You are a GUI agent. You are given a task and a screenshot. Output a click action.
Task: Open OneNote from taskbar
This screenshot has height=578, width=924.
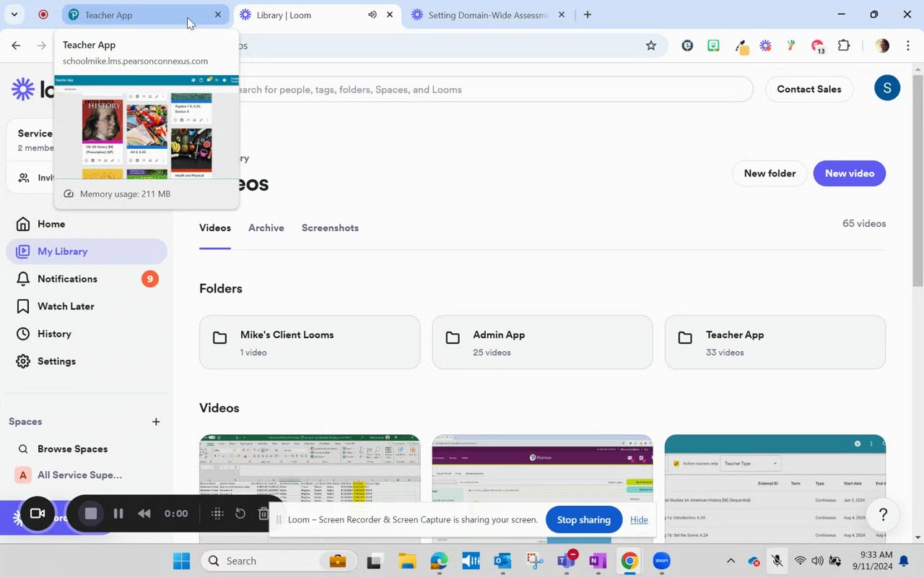(598, 561)
